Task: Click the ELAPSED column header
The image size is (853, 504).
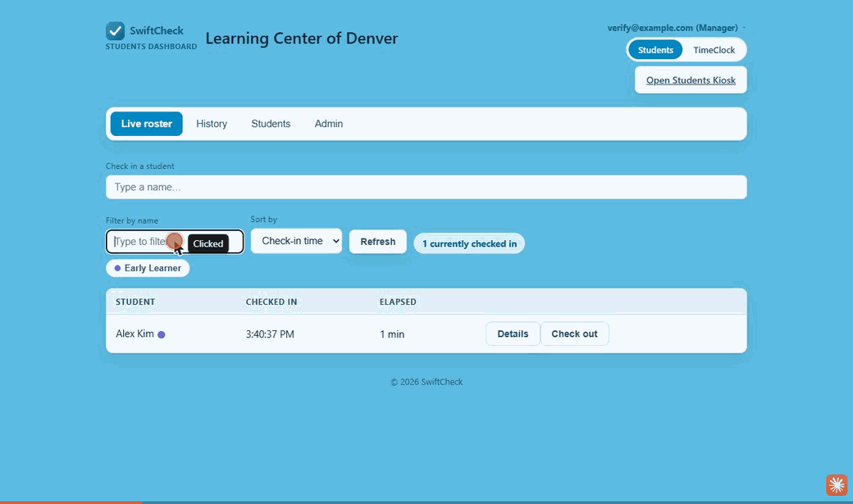Action: point(399,302)
